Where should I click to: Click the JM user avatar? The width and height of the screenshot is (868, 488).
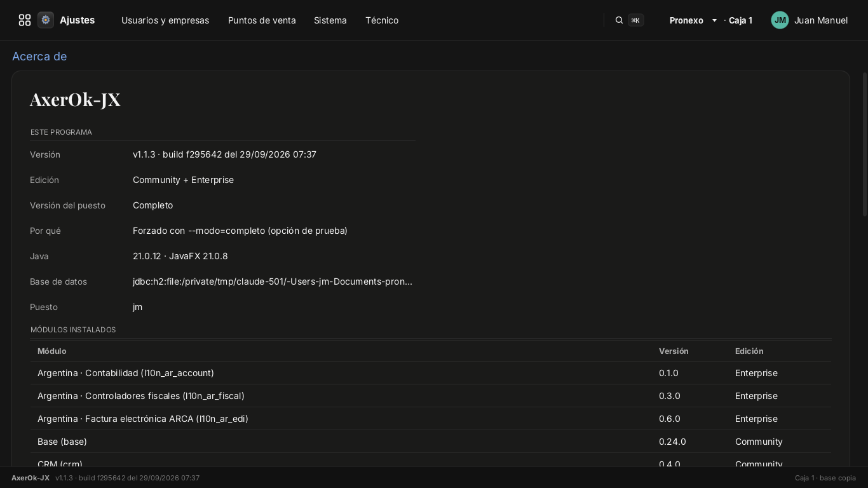click(780, 20)
